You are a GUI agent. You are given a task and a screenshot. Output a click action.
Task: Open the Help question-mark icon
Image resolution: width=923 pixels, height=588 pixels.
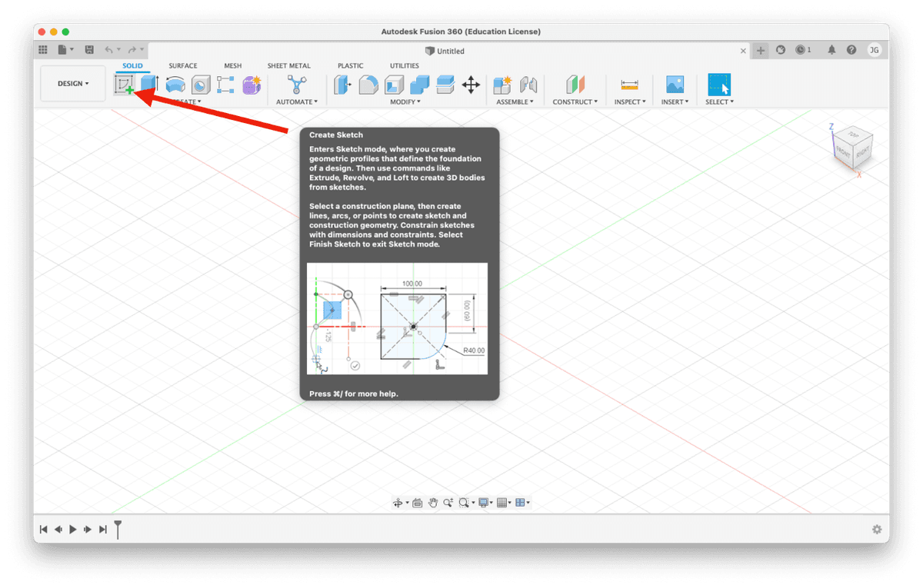(x=851, y=50)
